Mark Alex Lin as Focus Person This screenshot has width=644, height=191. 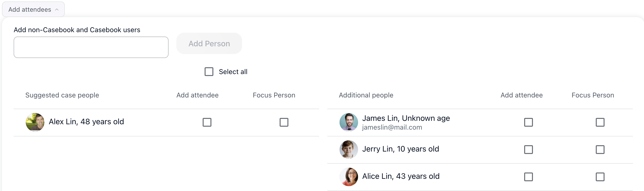tap(284, 122)
